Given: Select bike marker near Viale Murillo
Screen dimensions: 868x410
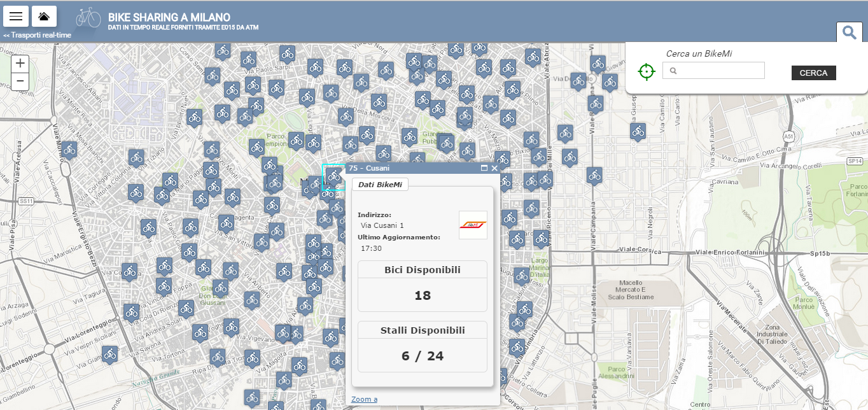Looking at the screenshot, I should 69,150.
